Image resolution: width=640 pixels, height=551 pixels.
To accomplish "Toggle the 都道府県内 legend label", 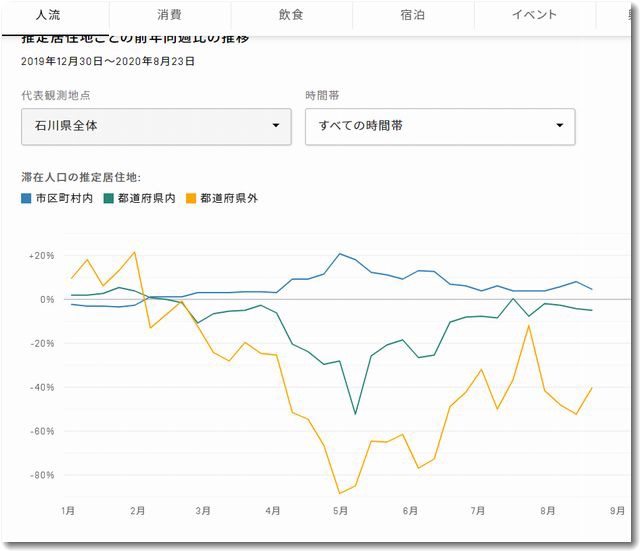I will click(x=146, y=199).
